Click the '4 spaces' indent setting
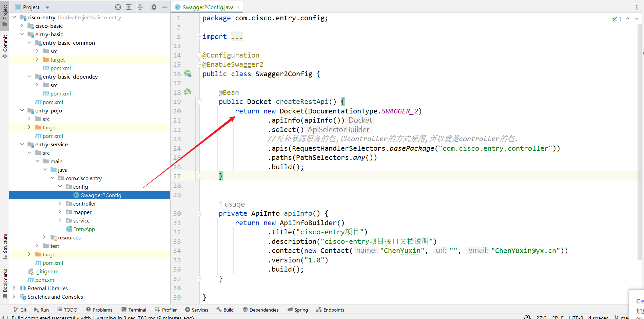 coord(598,317)
